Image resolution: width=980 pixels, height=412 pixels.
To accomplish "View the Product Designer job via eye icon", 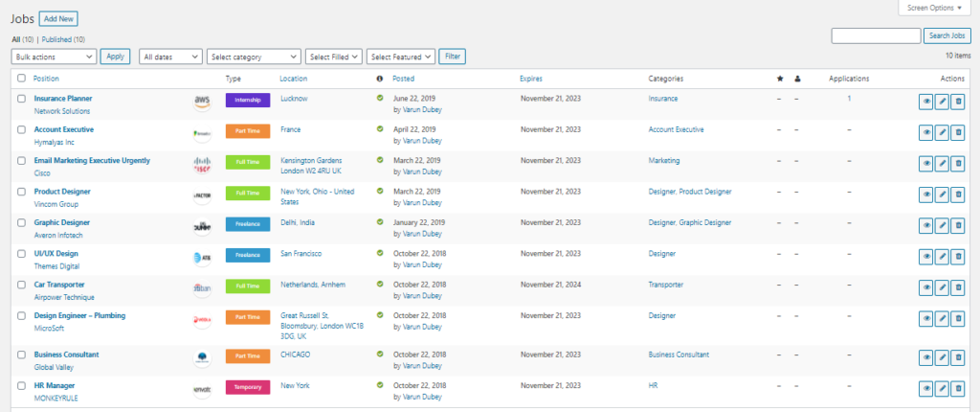I will coord(925,195).
